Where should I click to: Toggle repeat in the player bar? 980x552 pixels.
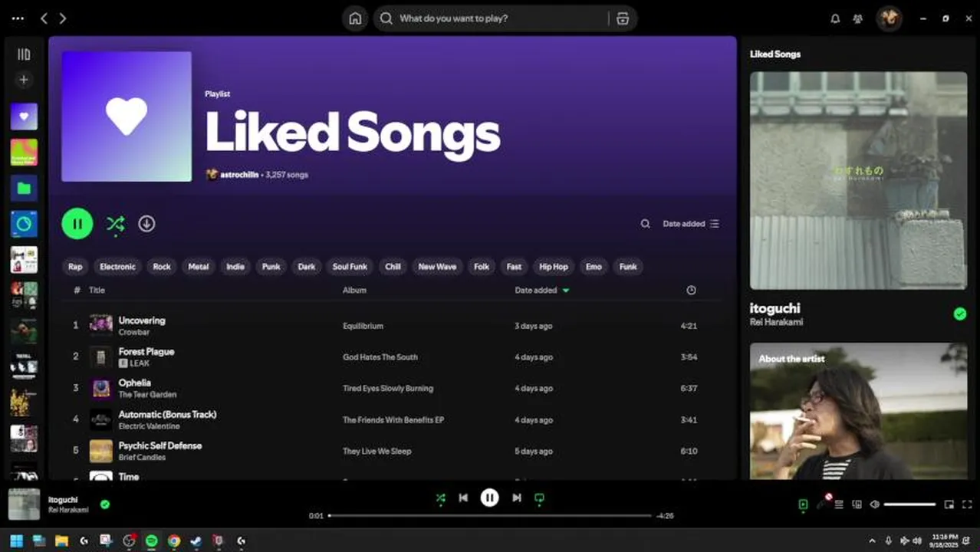point(539,498)
